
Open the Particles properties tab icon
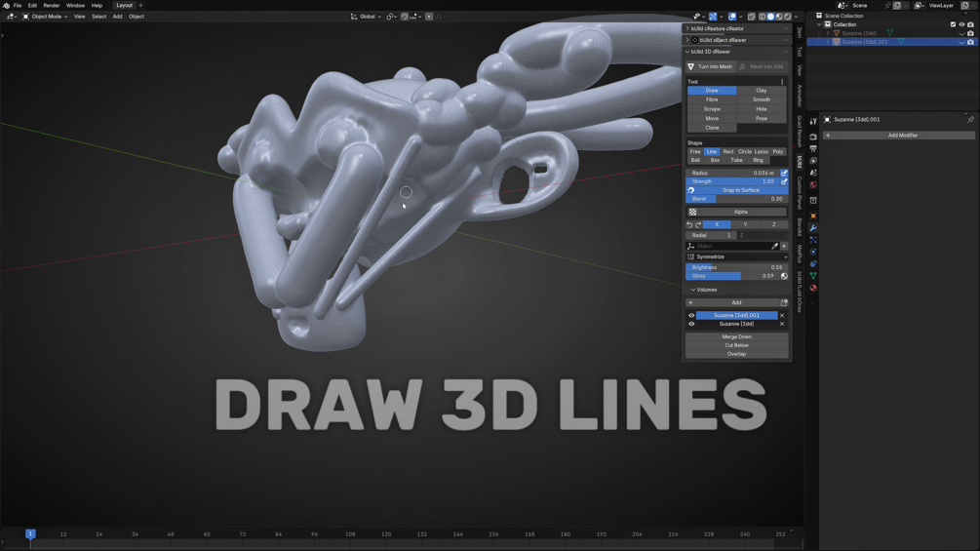(813, 240)
